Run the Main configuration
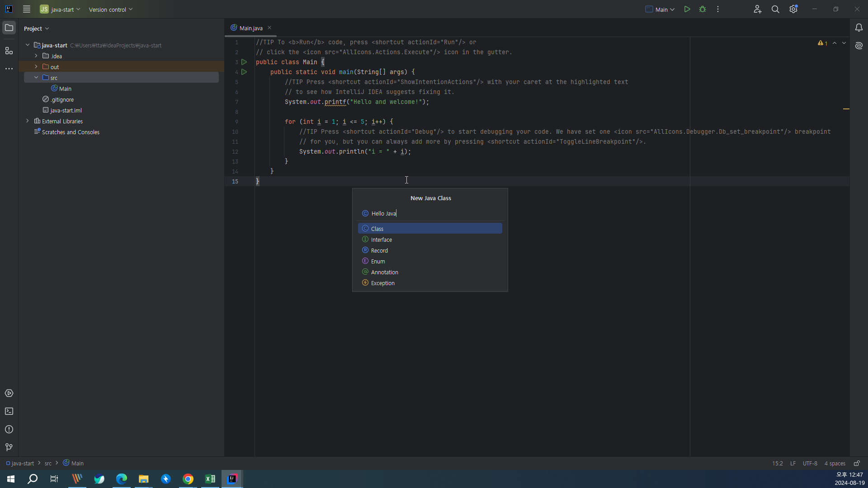Screen dimensions: 868x488 pos(687,9)
